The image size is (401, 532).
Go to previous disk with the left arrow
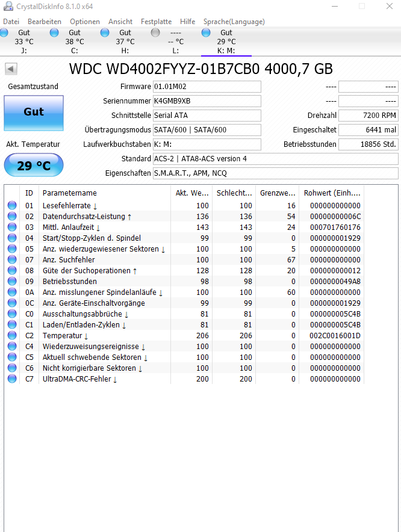coord(11,69)
